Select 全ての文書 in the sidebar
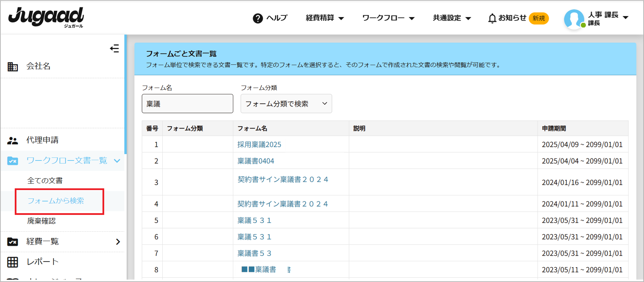Image resolution: width=644 pixels, height=282 pixels. tap(45, 181)
